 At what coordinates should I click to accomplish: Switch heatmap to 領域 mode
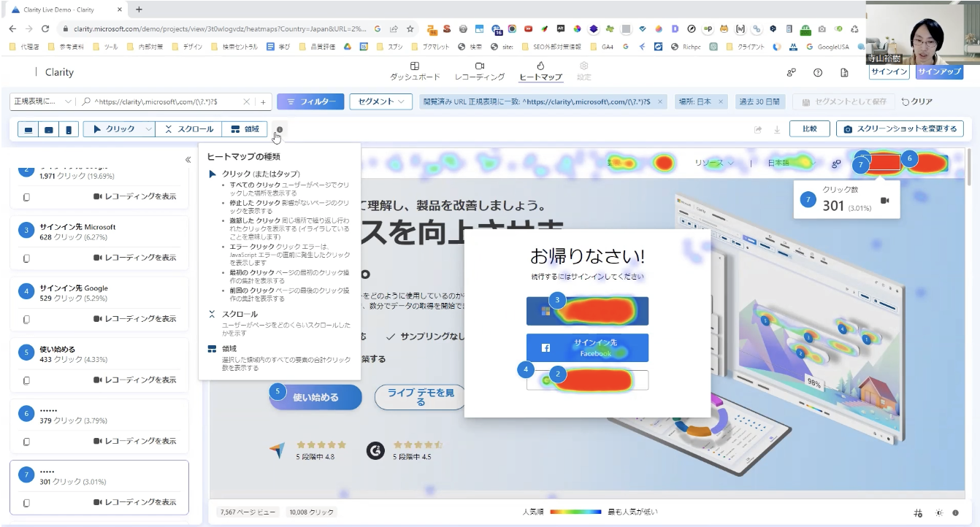[245, 129]
